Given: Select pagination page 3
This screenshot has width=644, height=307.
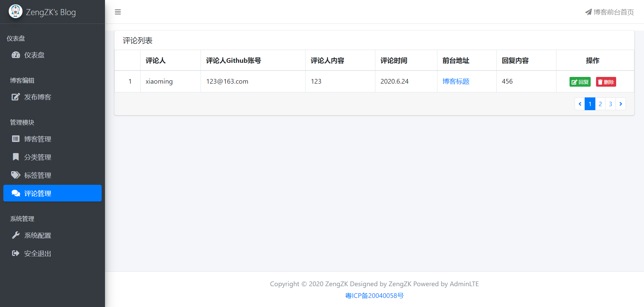Looking at the screenshot, I should pos(610,104).
